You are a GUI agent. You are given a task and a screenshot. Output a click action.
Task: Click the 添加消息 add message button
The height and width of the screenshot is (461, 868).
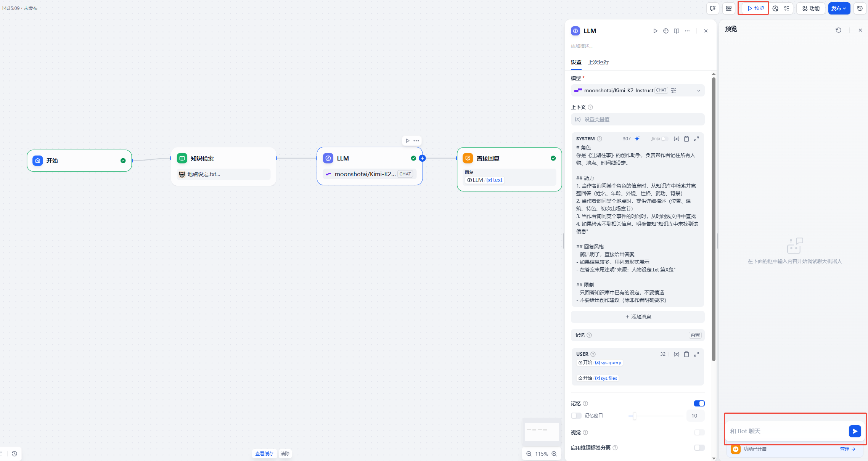click(x=638, y=317)
